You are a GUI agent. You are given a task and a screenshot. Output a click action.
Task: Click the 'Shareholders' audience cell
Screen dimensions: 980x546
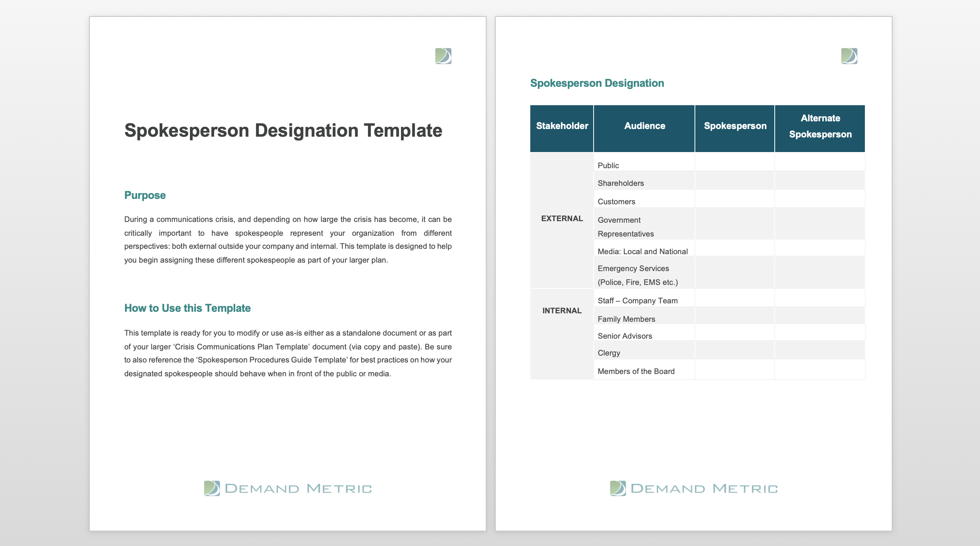[644, 180]
